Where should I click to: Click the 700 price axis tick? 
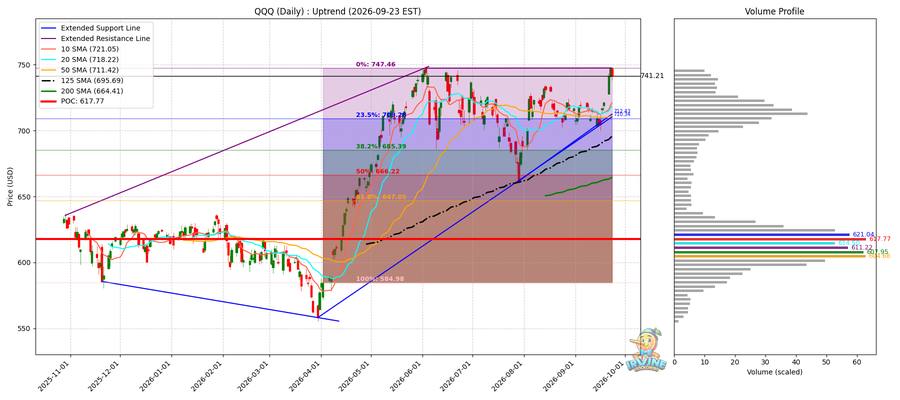coord(26,131)
